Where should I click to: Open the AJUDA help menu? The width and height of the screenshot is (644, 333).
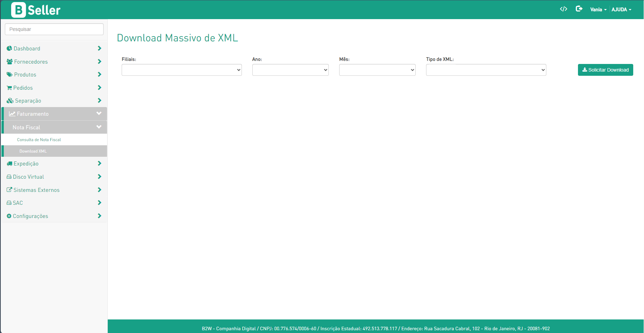[x=621, y=10]
